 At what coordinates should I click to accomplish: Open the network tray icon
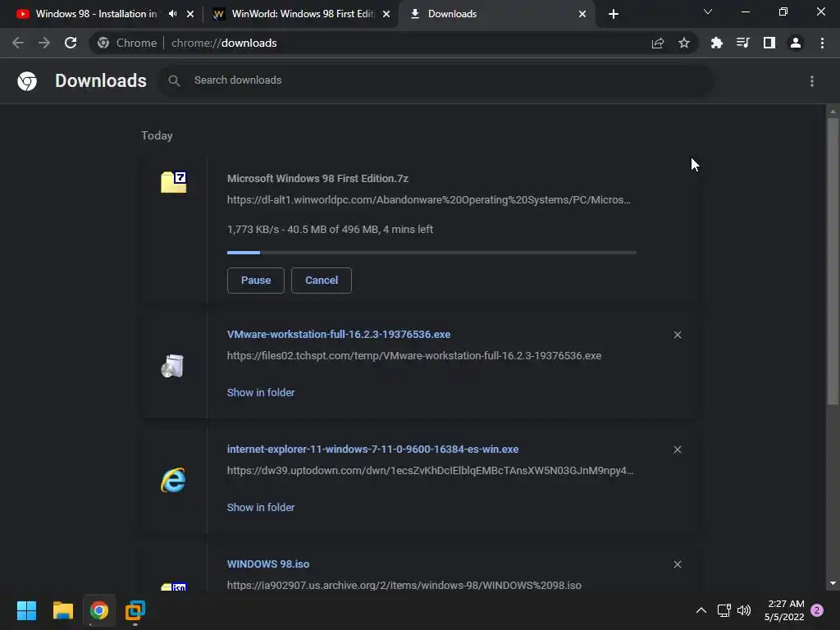(x=724, y=610)
